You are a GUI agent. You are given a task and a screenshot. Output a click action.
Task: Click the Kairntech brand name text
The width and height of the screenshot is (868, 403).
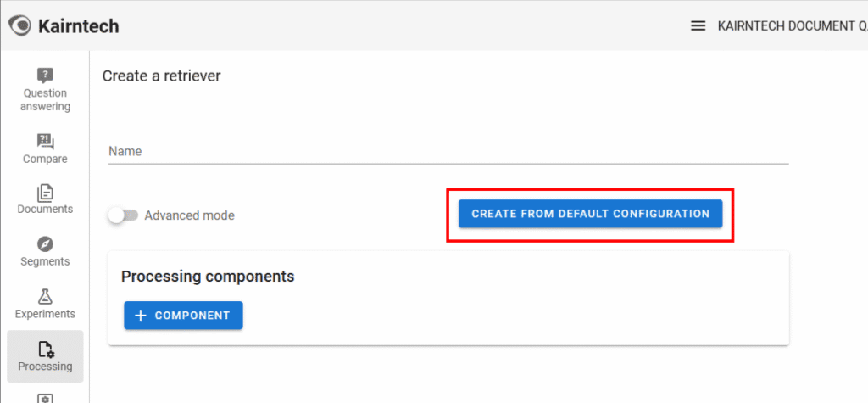point(79,25)
